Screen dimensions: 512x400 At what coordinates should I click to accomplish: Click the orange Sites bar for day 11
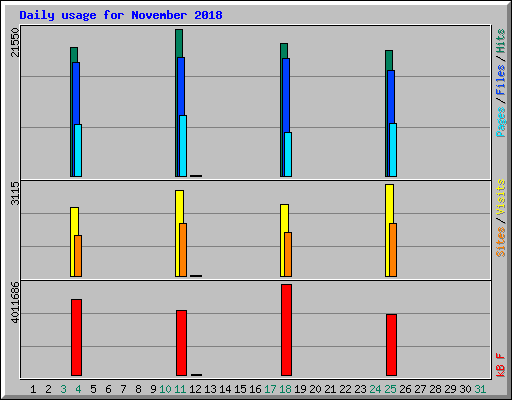183,250
